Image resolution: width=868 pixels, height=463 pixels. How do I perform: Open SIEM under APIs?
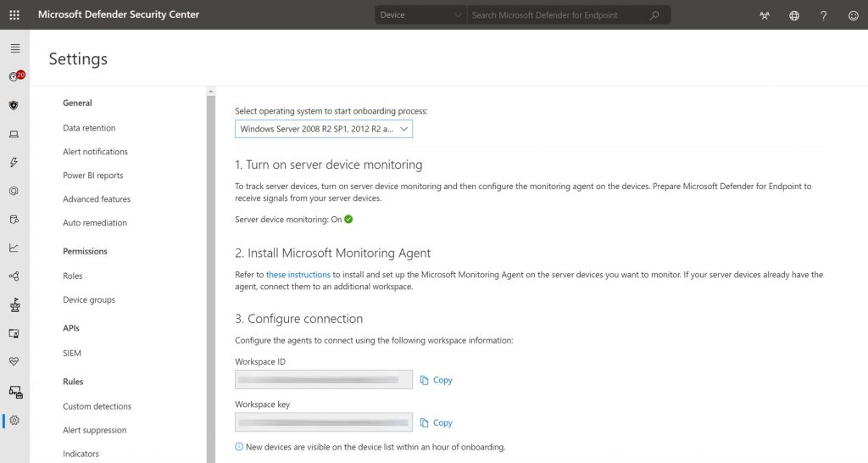(72, 354)
